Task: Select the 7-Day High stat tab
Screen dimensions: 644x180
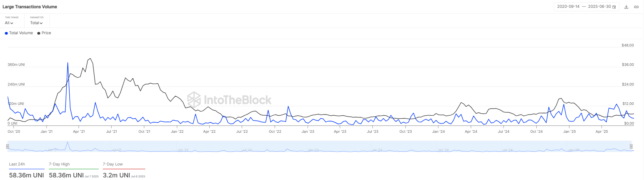Action: pos(59,164)
